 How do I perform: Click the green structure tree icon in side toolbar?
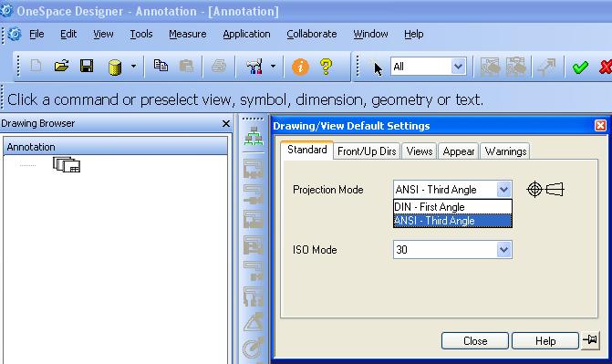[254, 136]
